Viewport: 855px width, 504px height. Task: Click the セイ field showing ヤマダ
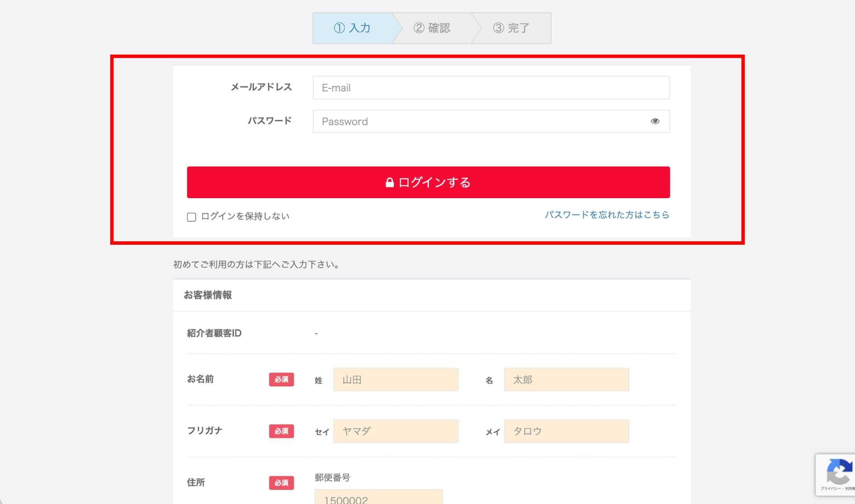click(395, 431)
